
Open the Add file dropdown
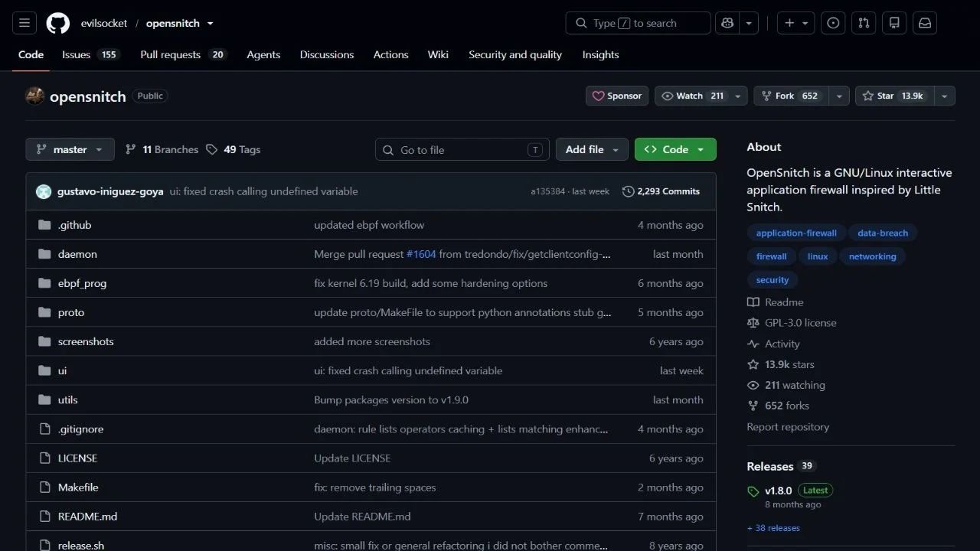coord(592,149)
